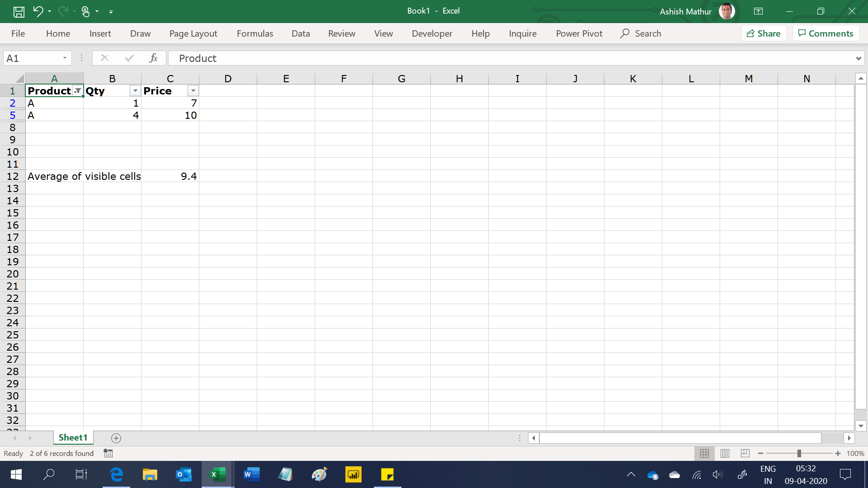Click the Search box in ribbon

pos(641,33)
